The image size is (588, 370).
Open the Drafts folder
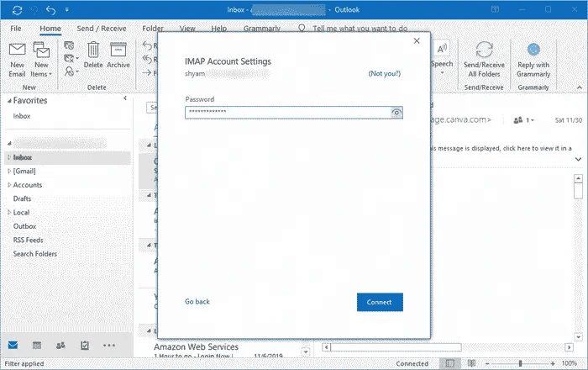[22, 198]
